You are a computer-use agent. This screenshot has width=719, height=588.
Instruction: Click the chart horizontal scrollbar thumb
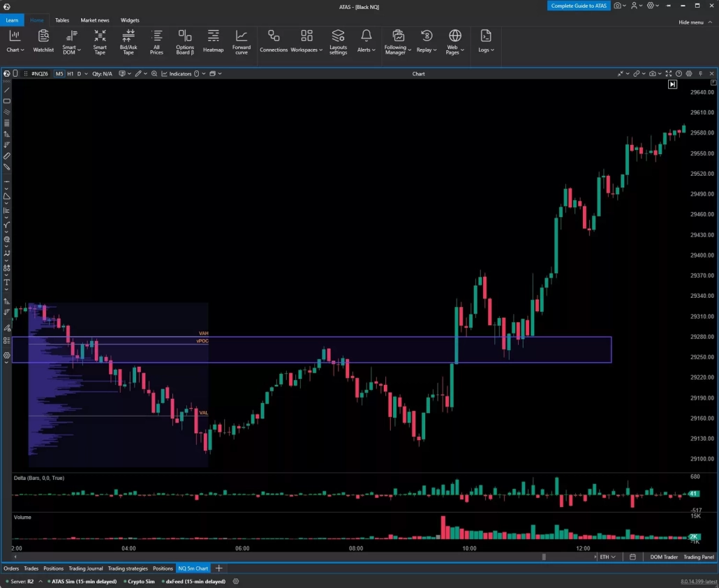tap(544, 557)
